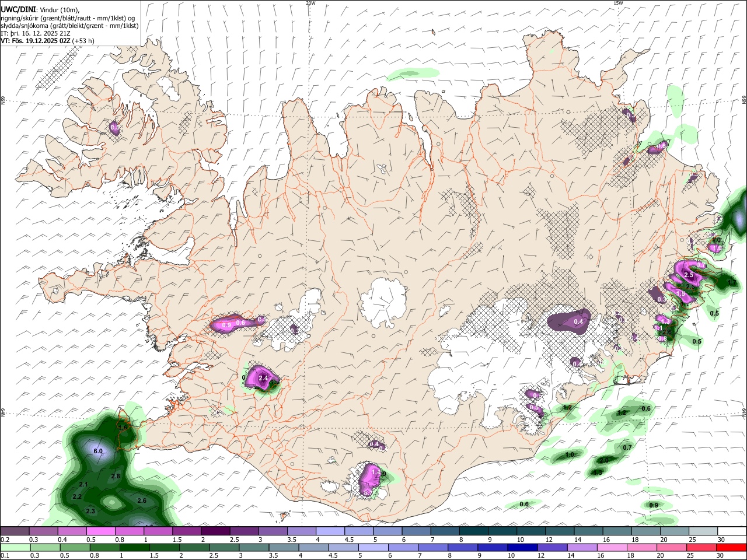The height and width of the screenshot is (560, 747).
Task: Select the red 30 swatch, bottom legend row
Action: [731, 547]
